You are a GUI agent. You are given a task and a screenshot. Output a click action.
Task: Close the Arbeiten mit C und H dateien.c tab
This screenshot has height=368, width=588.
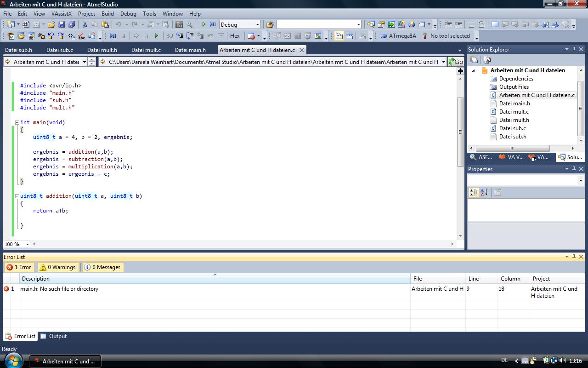[302, 50]
